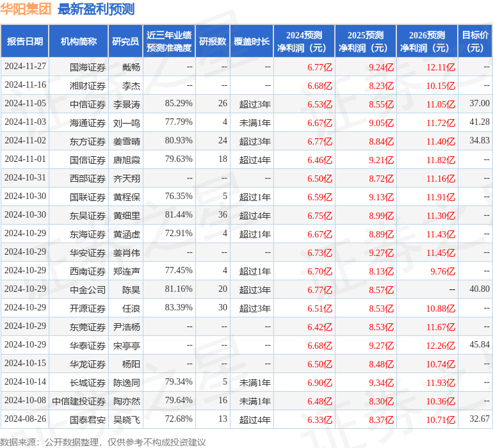
Task: Click the 研报数 column header
Action: point(213,42)
